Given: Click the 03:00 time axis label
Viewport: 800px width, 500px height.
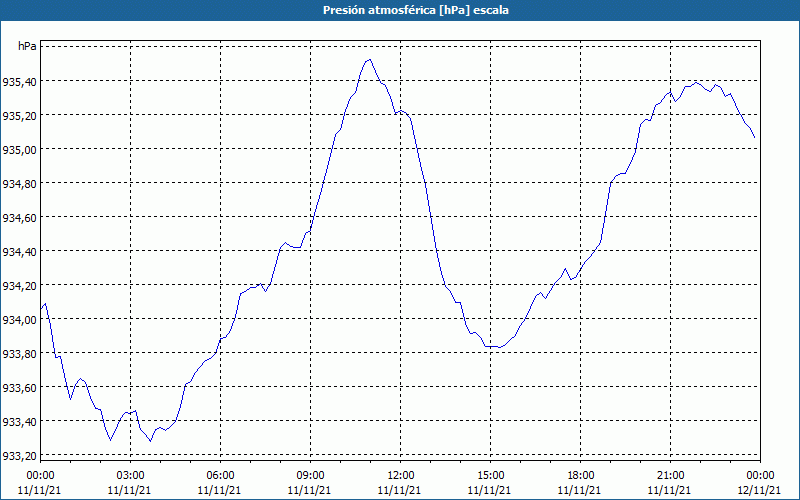Looking at the screenshot, I should click(130, 476).
